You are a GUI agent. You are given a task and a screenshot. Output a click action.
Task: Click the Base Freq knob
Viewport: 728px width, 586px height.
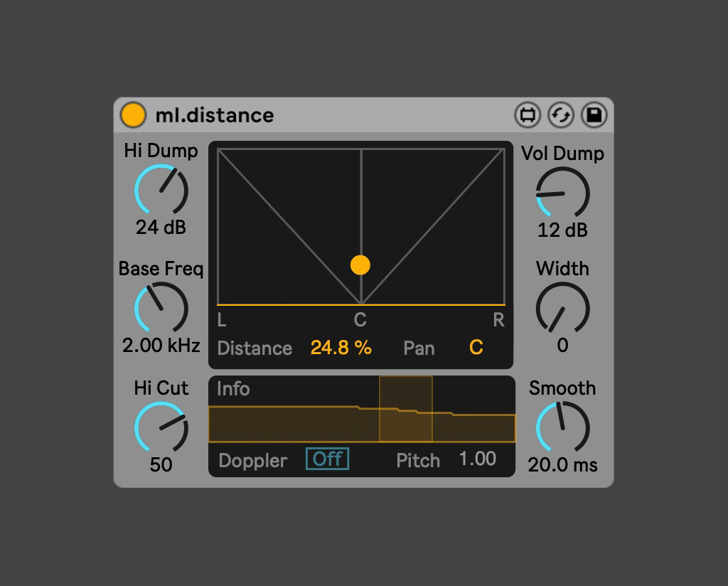161,308
